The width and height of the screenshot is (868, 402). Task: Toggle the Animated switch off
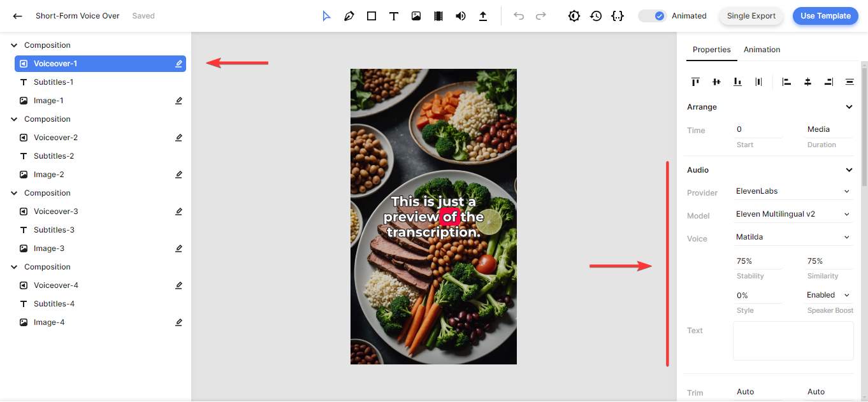click(653, 16)
